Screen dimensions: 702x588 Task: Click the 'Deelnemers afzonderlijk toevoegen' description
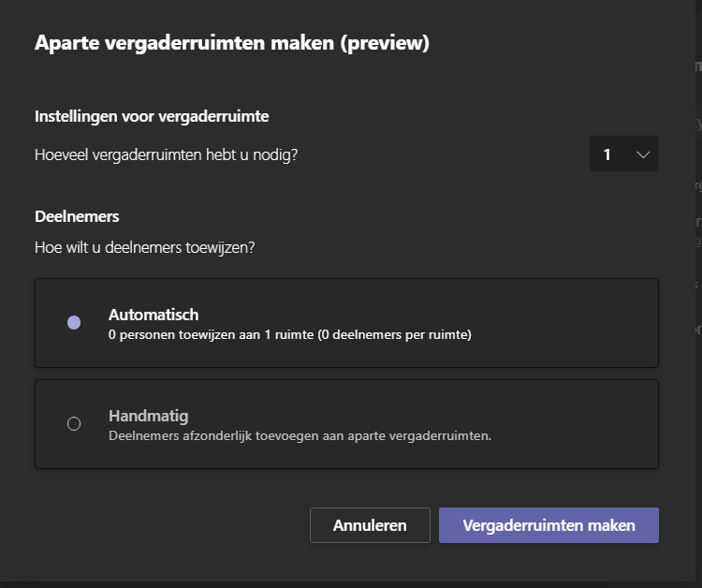[x=300, y=435]
